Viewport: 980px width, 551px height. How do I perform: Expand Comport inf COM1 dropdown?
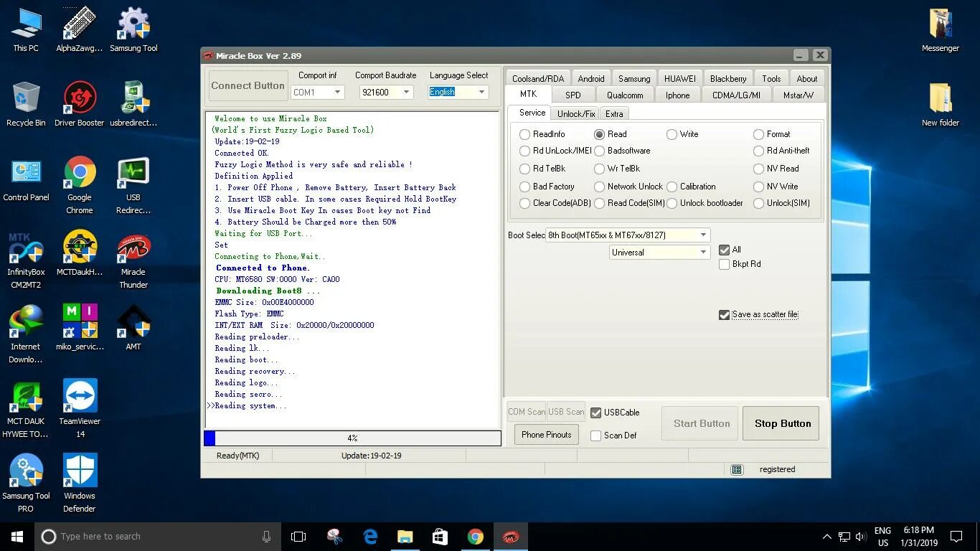(x=338, y=92)
